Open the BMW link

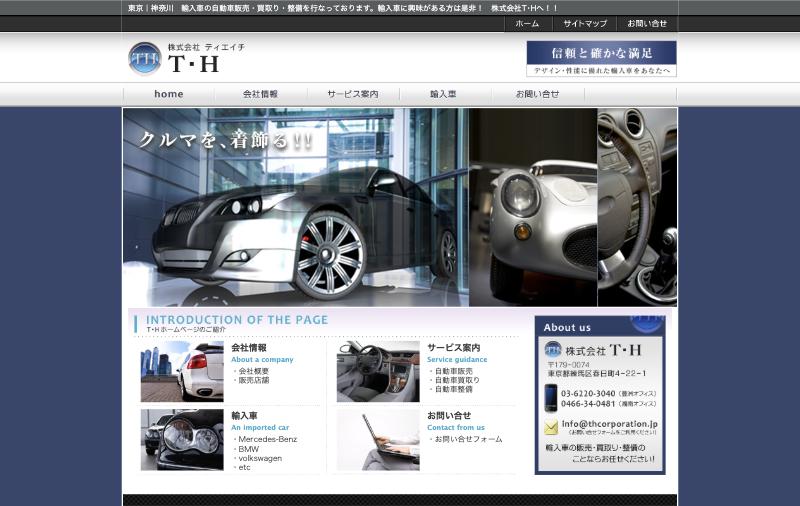[x=248, y=449]
